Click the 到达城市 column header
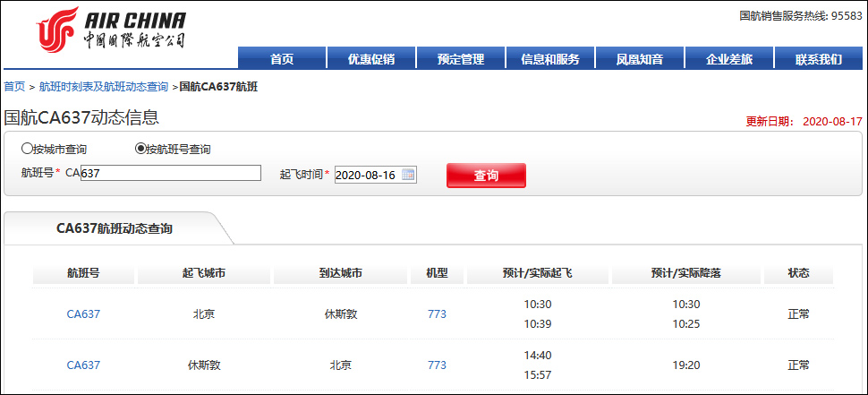Viewport: 868px width, 395px height. pos(340,273)
